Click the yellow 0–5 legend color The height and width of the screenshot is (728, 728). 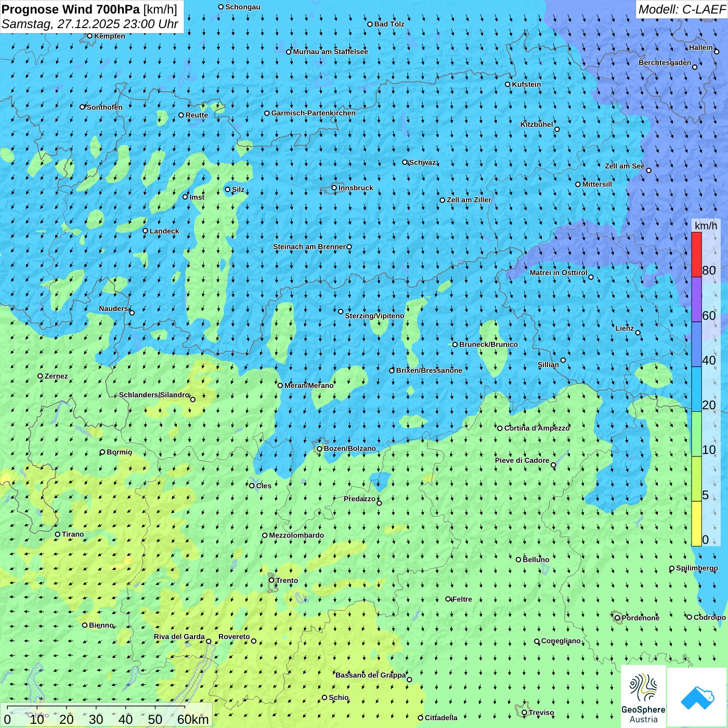pos(696,523)
